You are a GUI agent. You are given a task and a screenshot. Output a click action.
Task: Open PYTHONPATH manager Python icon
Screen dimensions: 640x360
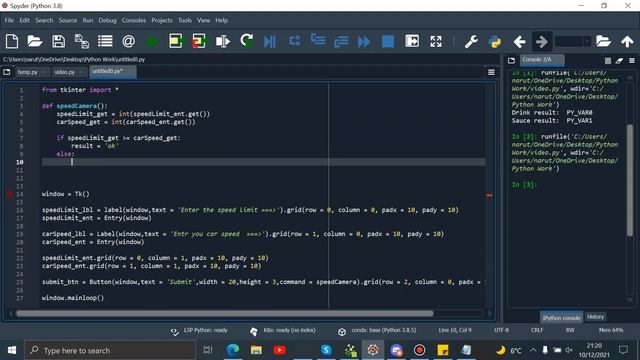pos(495,42)
